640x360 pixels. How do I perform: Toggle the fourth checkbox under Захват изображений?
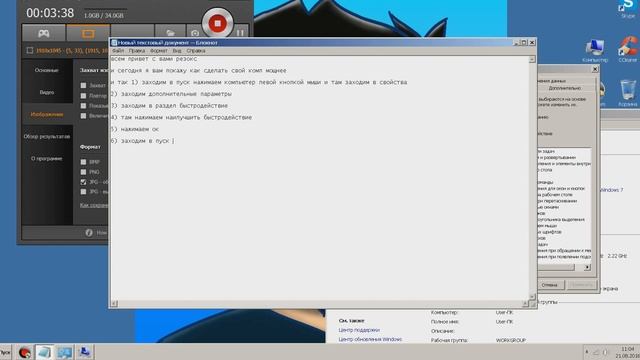[83, 116]
